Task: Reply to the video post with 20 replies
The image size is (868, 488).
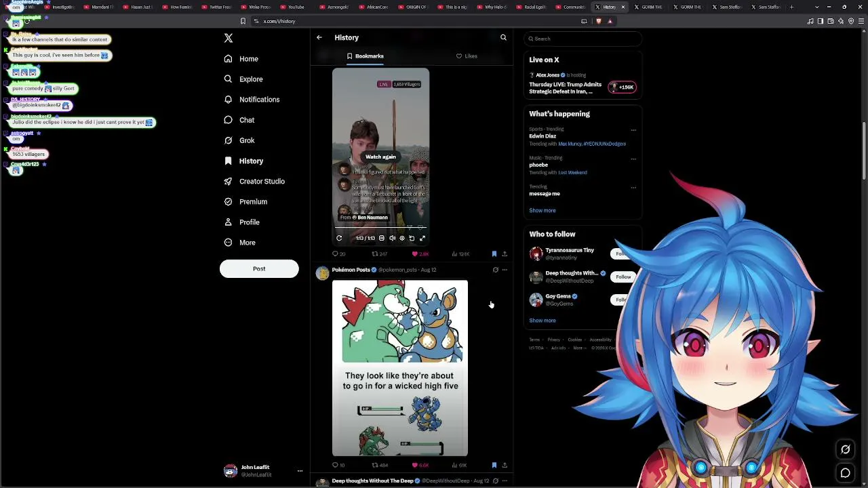Action: (338, 254)
